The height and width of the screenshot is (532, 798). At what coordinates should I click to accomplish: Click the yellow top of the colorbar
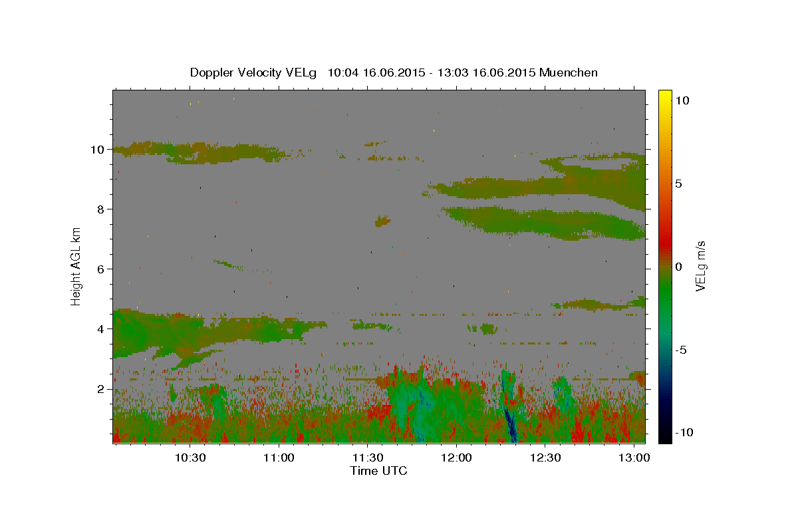(665, 95)
